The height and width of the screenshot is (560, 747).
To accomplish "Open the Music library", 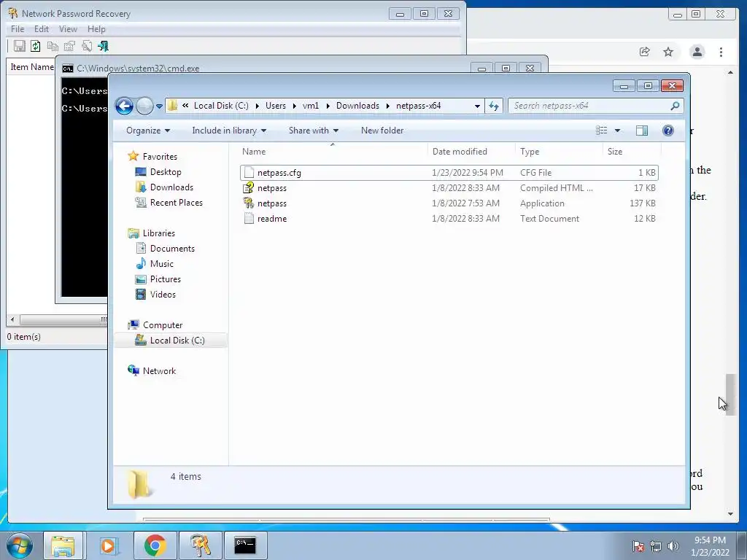I will (x=161, y=264).
